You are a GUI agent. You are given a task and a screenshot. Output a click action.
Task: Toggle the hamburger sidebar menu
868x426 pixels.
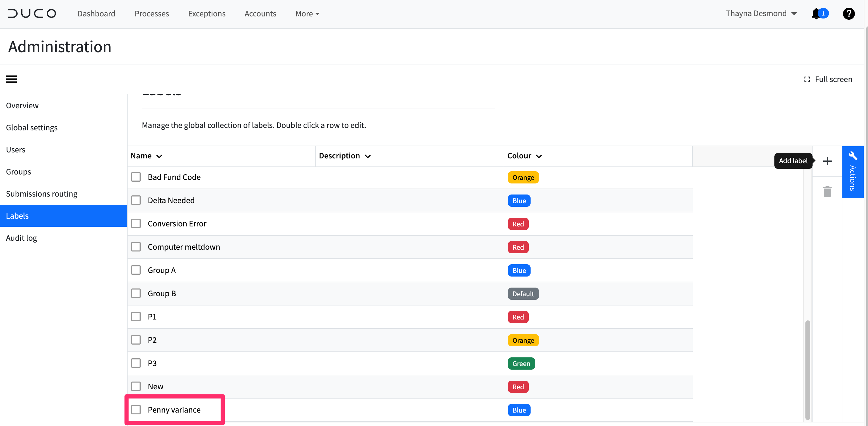tap(11, 79)
